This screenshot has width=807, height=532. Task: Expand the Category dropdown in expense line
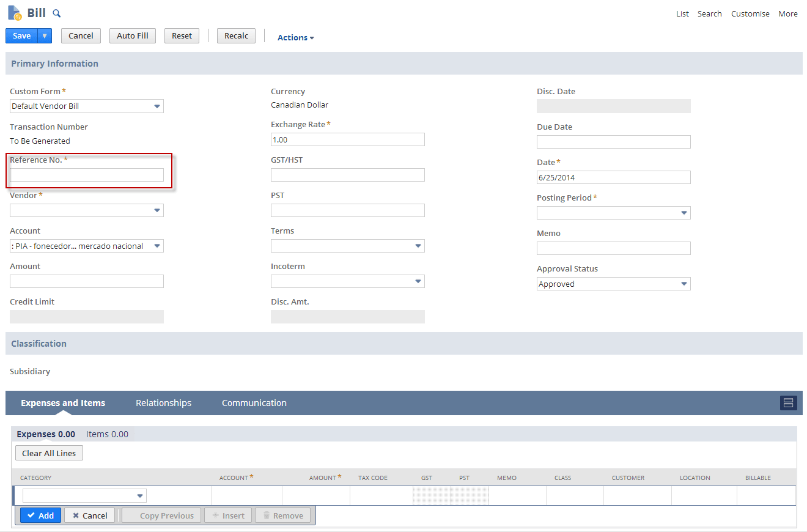pyautogui.click(x=141, y=496)
